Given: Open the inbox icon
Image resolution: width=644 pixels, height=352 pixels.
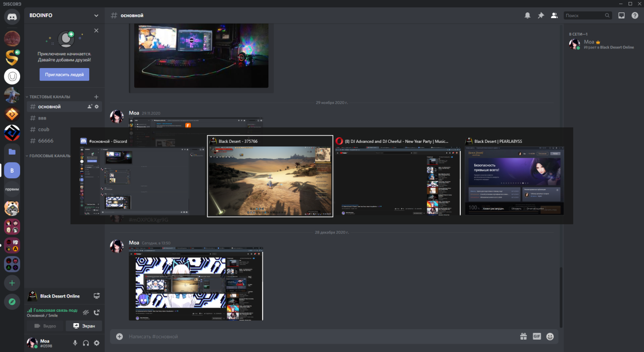Looking at the screenshot, I should (621, 15).
